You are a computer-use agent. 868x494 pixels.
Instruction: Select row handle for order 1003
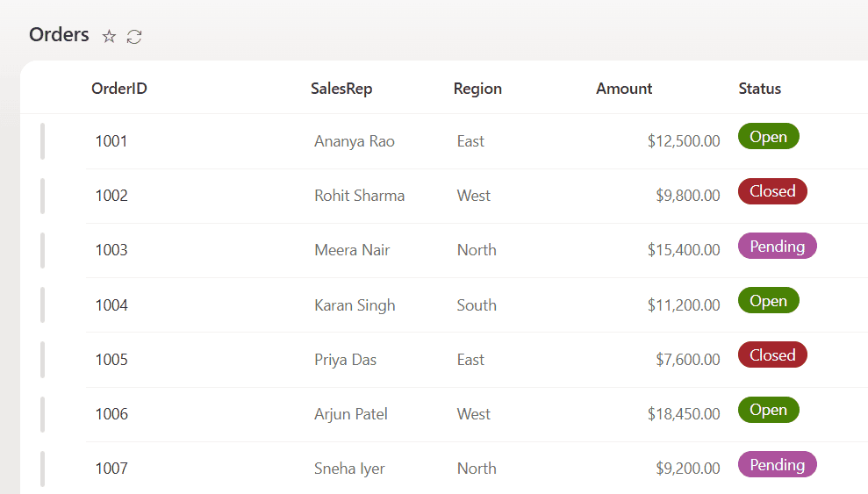(x=43, y=250)
